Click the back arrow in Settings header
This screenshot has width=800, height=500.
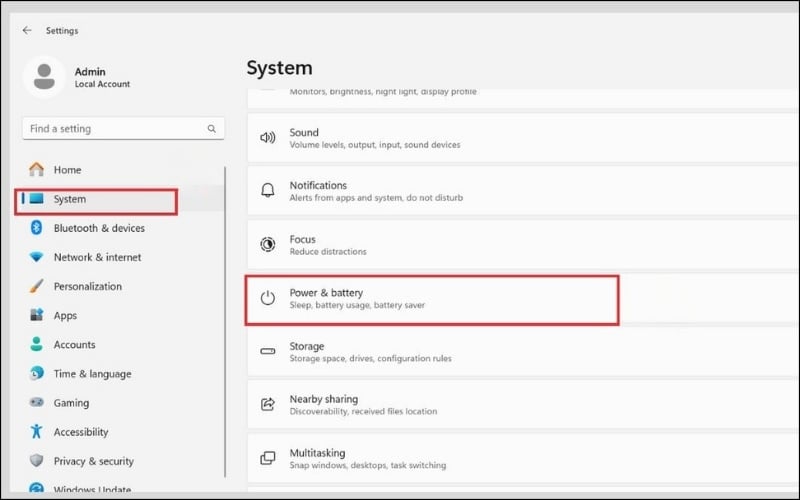click(27, 30)
